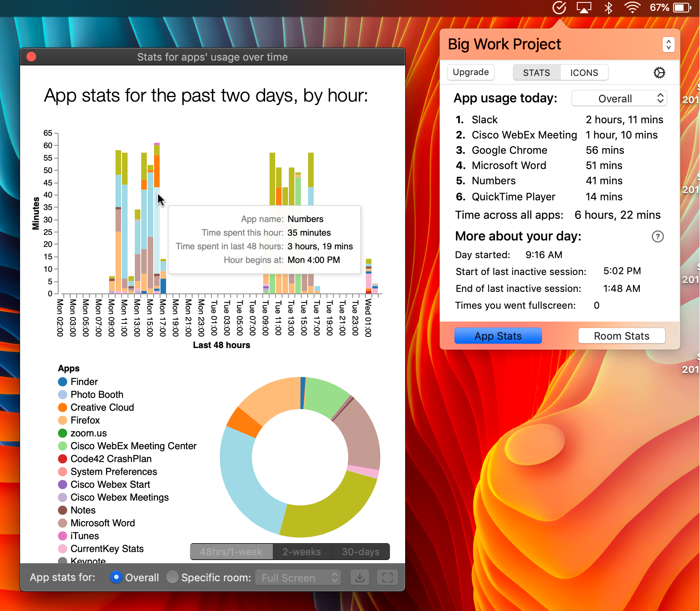Click the Cisco Webex Meetings legend swatch
Viewport: 700px width, 611px height.
(x=63, y=497)
